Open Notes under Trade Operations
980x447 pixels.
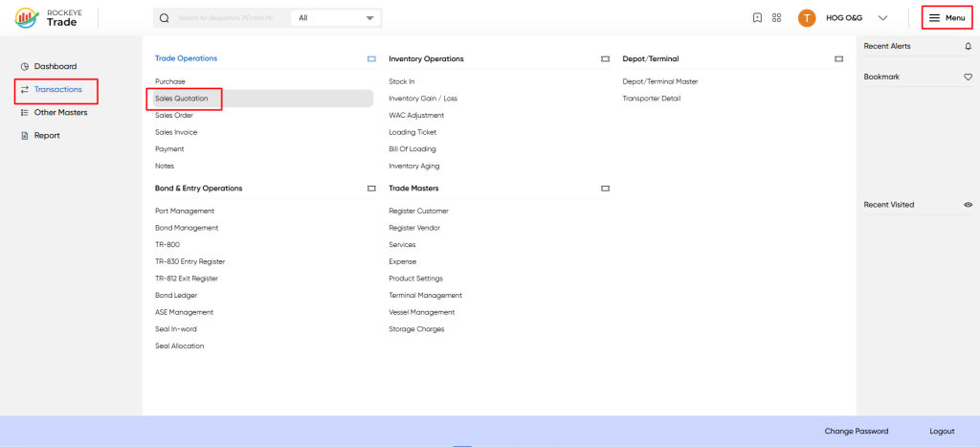pos(165,167)
